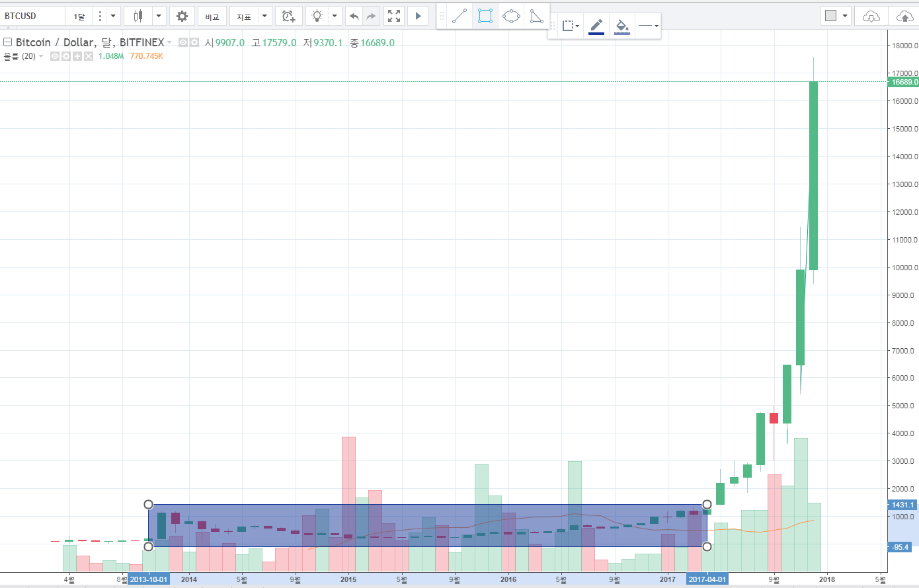Expand the lightbulb ideas dropdown arrow

click(x=335, y=16)
